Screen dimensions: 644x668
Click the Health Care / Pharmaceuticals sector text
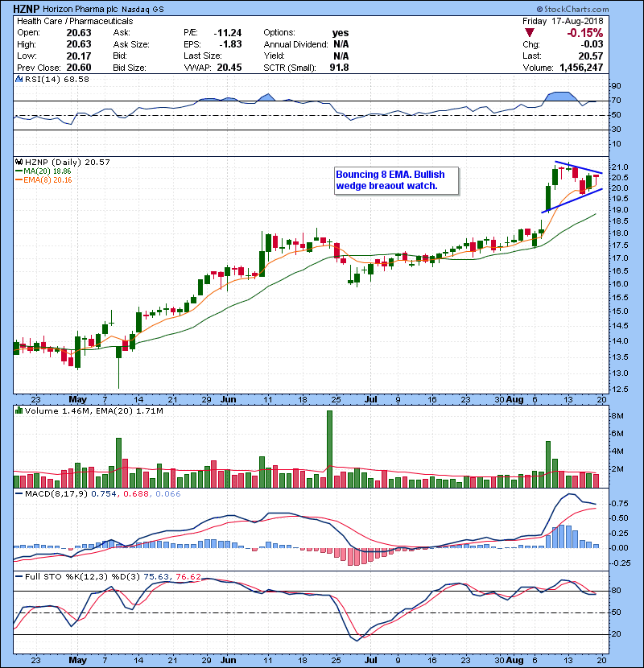coord(75,21)
